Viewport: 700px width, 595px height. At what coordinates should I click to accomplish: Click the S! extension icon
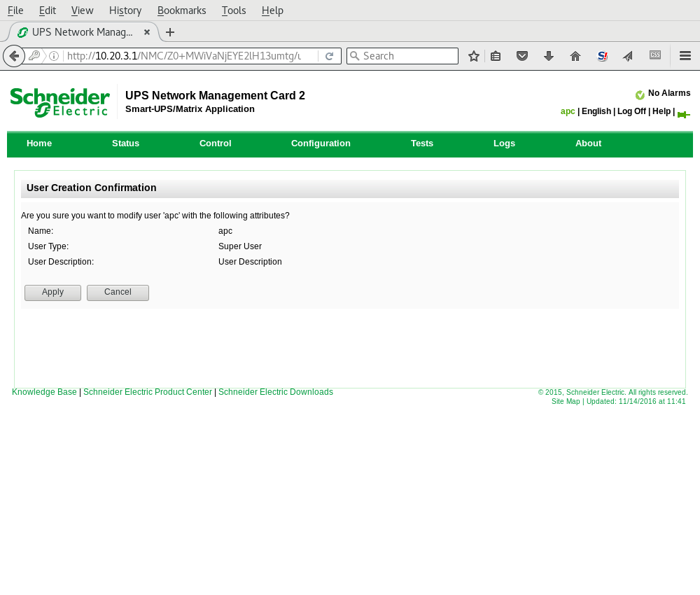pyautogui.click(x=602, y=56)
